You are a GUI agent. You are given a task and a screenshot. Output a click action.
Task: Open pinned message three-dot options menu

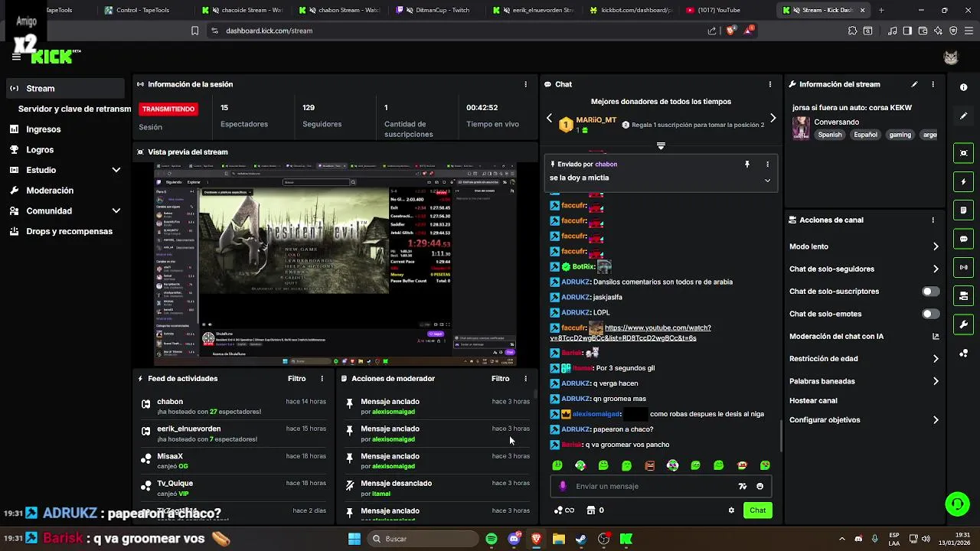coord(767,164)
